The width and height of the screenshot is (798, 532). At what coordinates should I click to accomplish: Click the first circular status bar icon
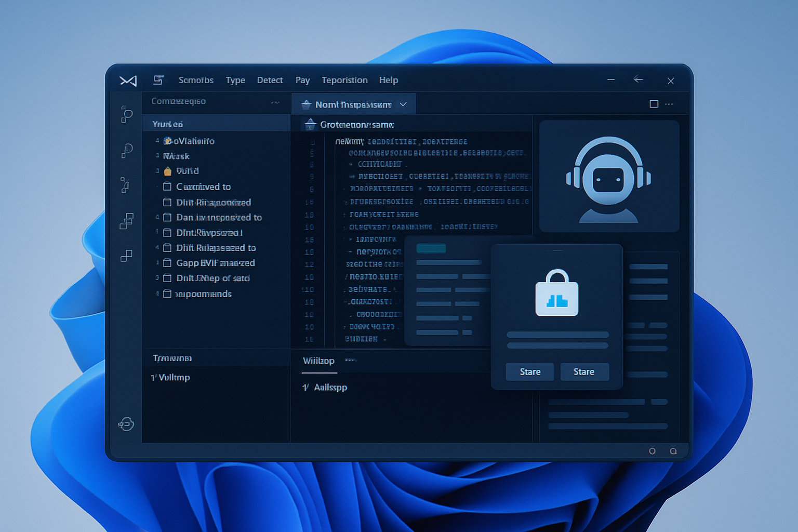(x=652, y=451)
